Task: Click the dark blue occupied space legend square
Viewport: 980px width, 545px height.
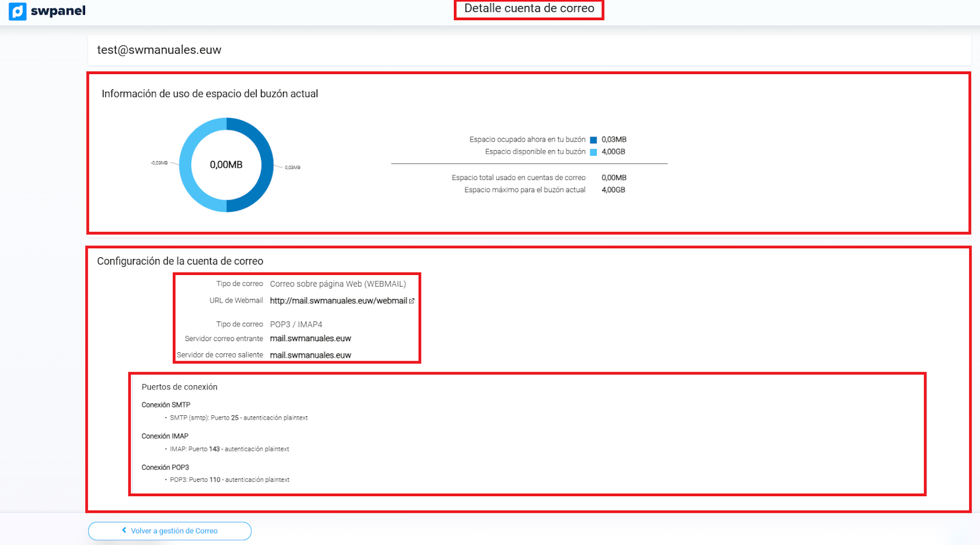Action: (593, 140)
